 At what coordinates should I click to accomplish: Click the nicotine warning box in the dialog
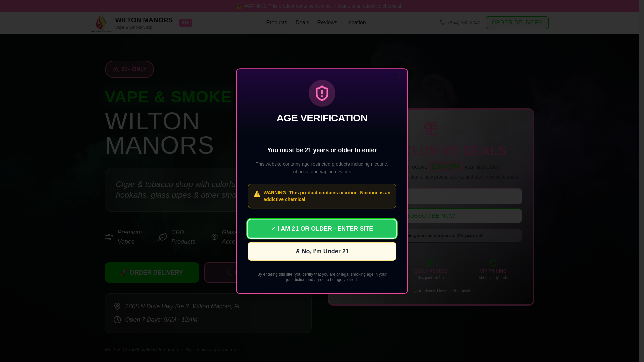tap(322, 196)
